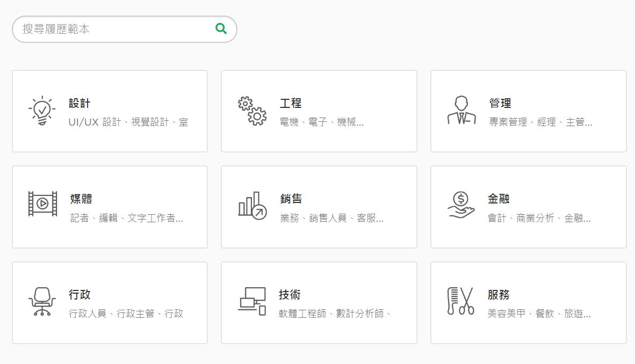Open the 技術 category title
Image resolution: width=635 pixels, height=364 pixels.
click(x=290, y=295)
